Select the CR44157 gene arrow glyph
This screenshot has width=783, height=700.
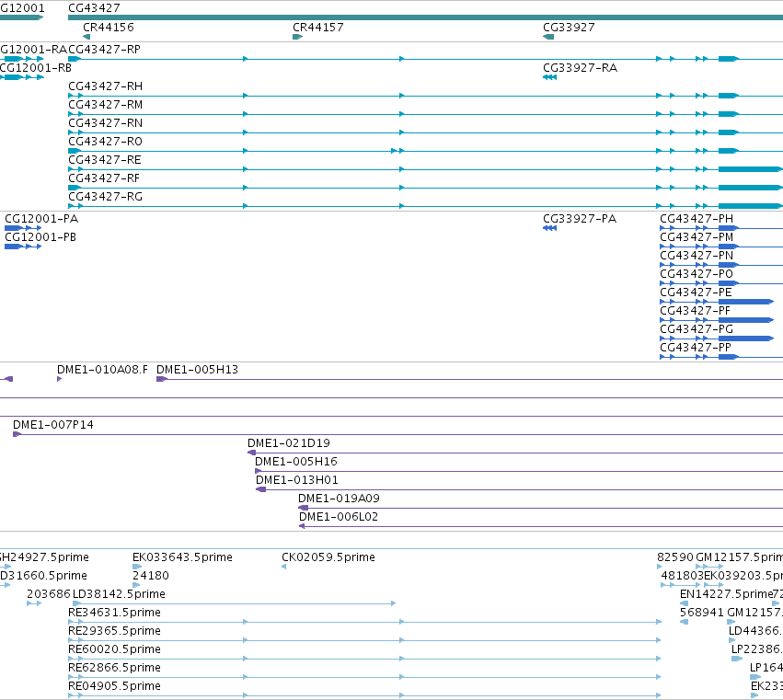pyautogui.click(x=297, y=37)
